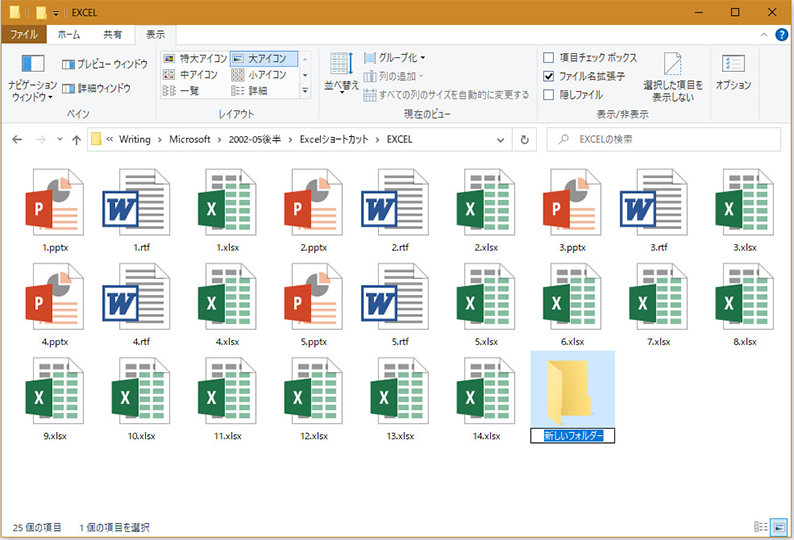Select the 4.rtf file icon
The width and height of the screenshot is (794, 540).
pyautogui.click(x=137, y=296)
